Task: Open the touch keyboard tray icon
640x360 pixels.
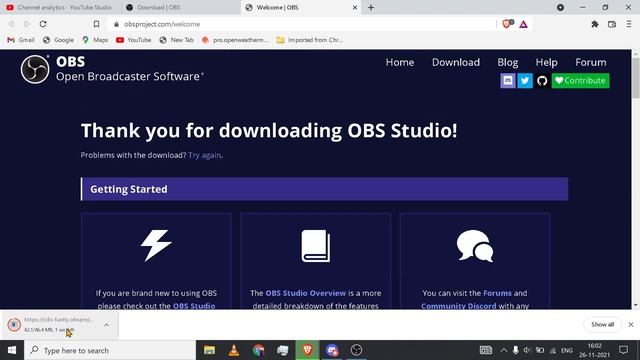Action: click(x=486, y=350)
